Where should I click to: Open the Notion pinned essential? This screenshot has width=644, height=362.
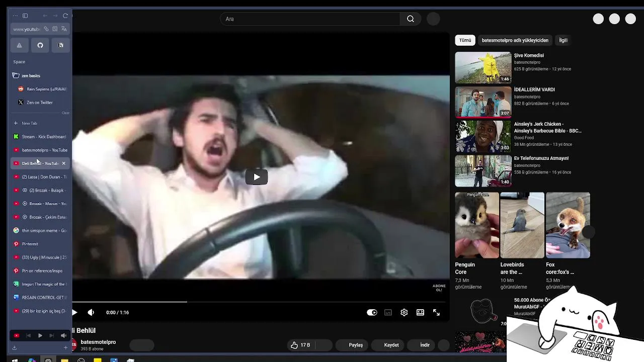61,45
